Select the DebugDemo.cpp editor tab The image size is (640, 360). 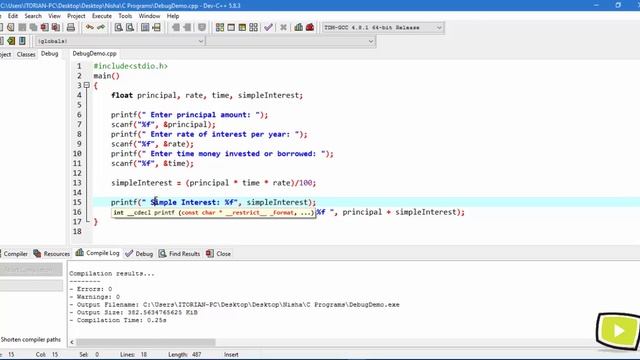[94, 53]
